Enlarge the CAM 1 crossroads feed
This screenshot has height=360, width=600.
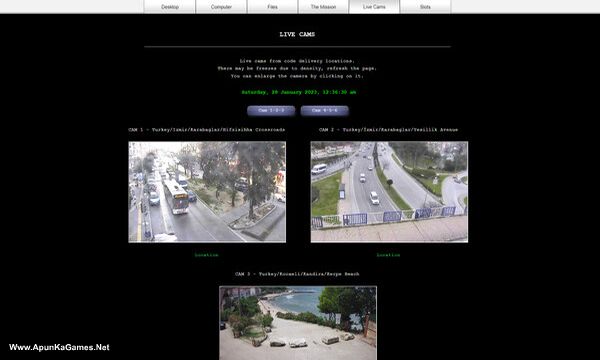[207, 192]
